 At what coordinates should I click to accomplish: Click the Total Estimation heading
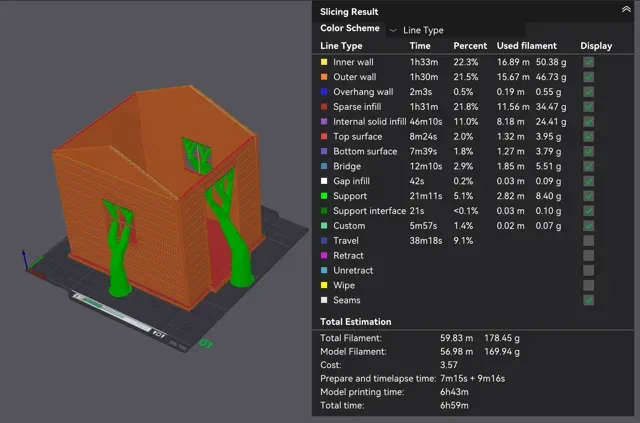(x=356, y=322)
